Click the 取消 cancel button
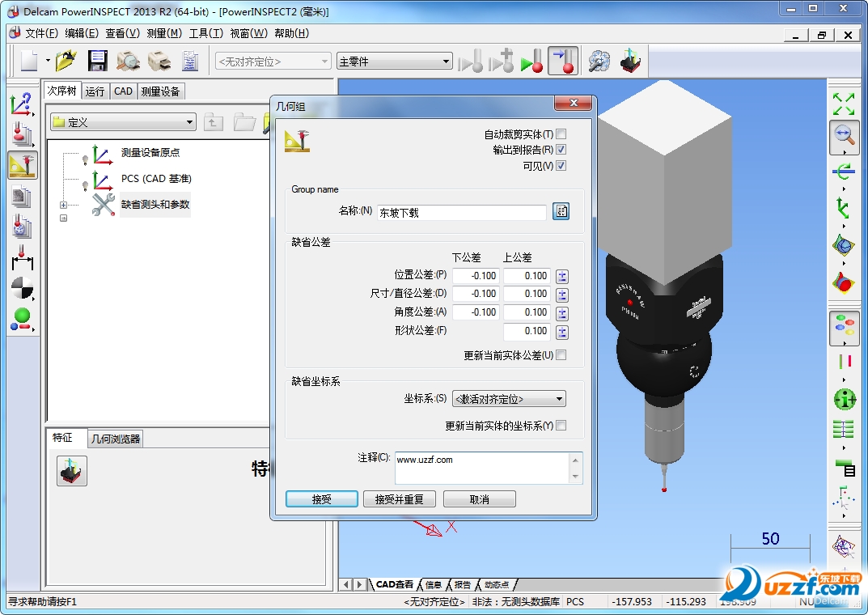Viewport: 868px width, 615px height. [480, 499]
